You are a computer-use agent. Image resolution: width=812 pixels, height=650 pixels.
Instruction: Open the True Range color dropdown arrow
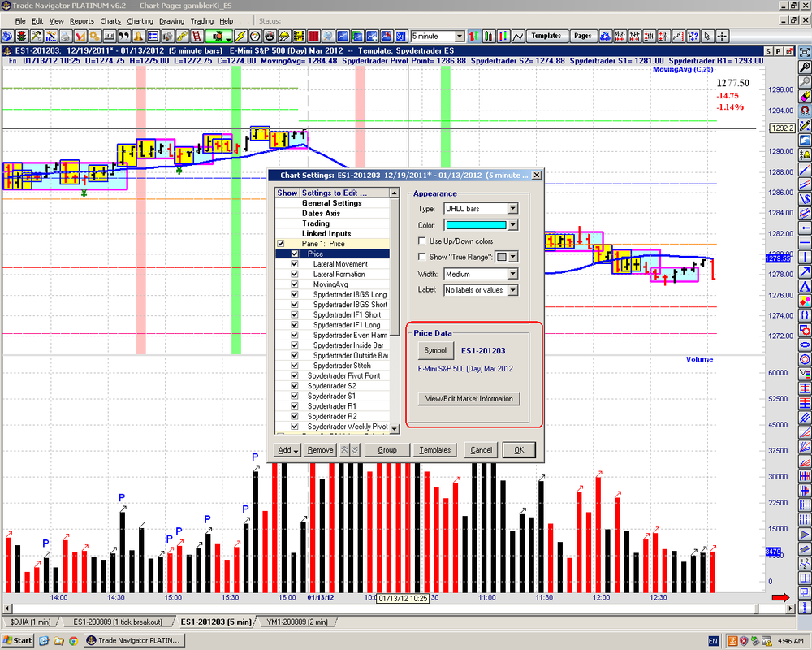click(x=512, y=257)
